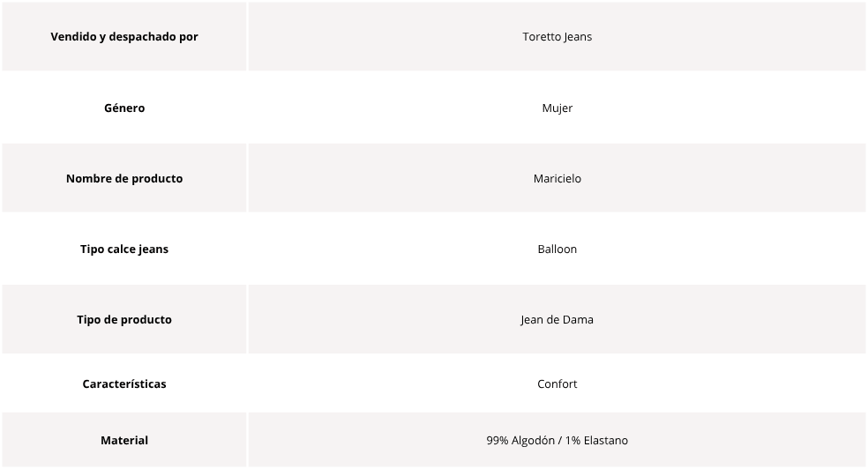Select the "Confort" characteristics value
Image resolution: width=868 pixels, height=469 pixels.
click(557, 384)
